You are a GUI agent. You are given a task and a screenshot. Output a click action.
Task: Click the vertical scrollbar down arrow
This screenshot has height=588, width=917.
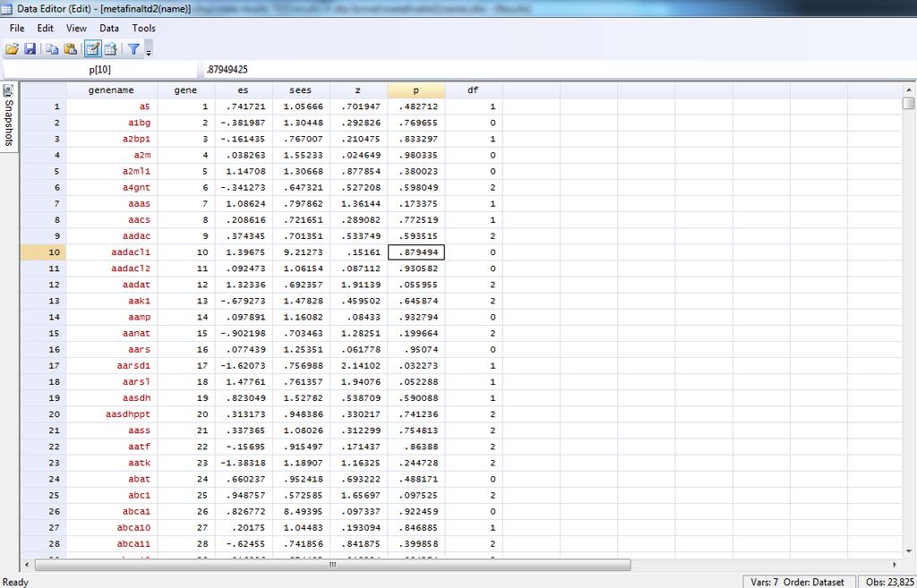[x=908, y=551]
